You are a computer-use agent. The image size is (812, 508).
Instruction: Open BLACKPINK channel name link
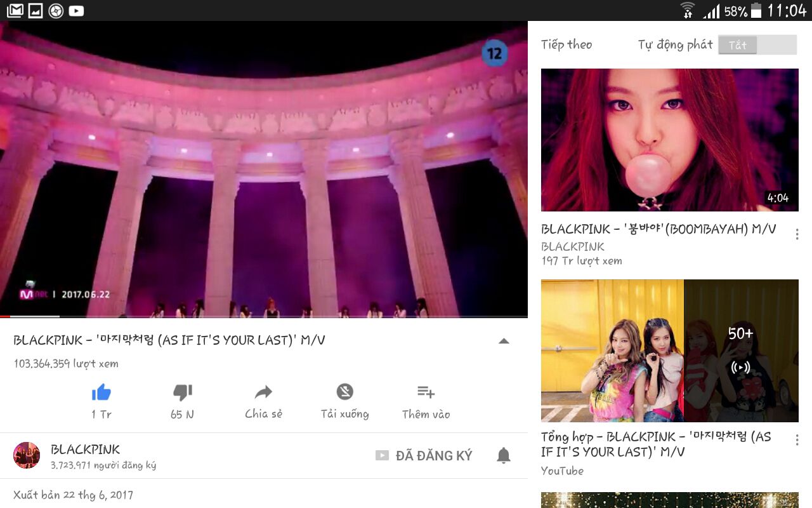pyautogui.click(x=85, y=449)
